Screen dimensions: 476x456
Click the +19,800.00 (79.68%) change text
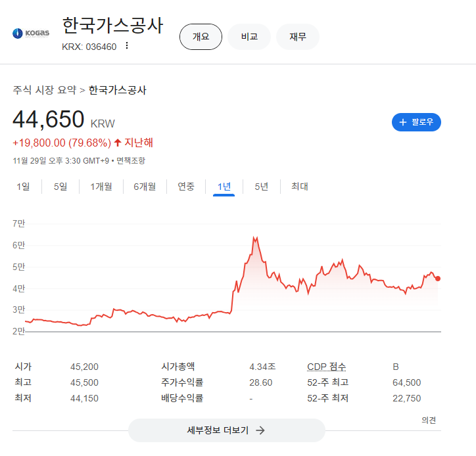62,143
